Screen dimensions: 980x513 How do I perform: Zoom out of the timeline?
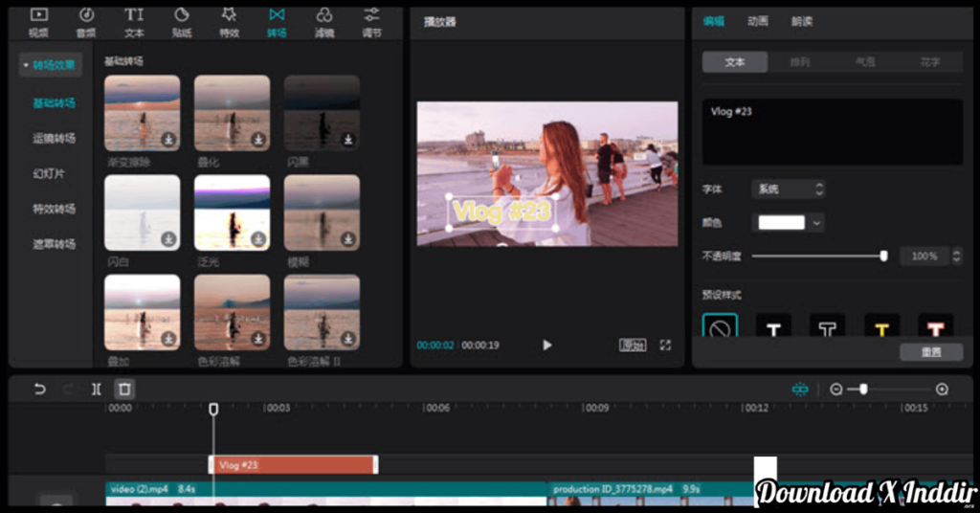click(836, 390)
